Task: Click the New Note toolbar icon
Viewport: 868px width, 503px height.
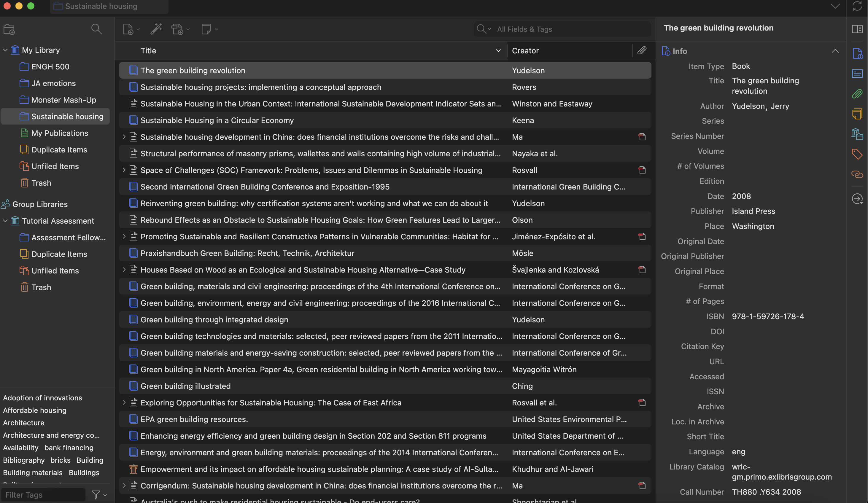Action: [206, 29]
